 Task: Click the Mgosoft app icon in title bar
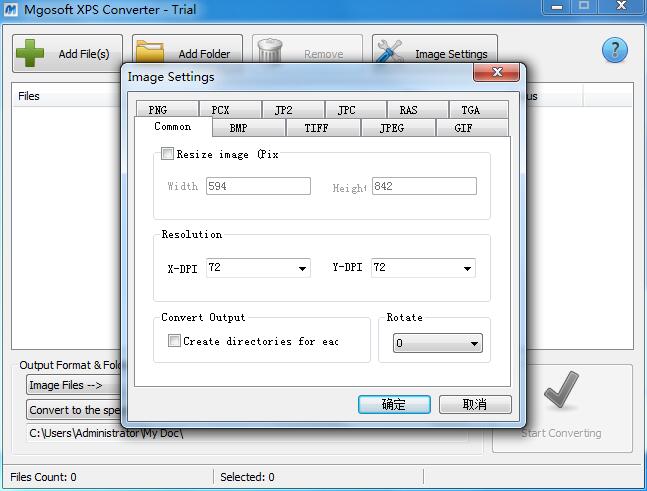[x=10, y=9]
